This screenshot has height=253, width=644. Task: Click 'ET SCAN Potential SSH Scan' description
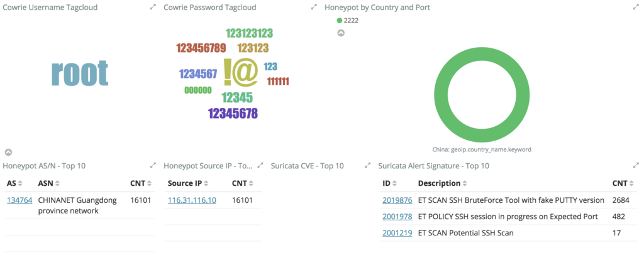(x=465, y=233)
